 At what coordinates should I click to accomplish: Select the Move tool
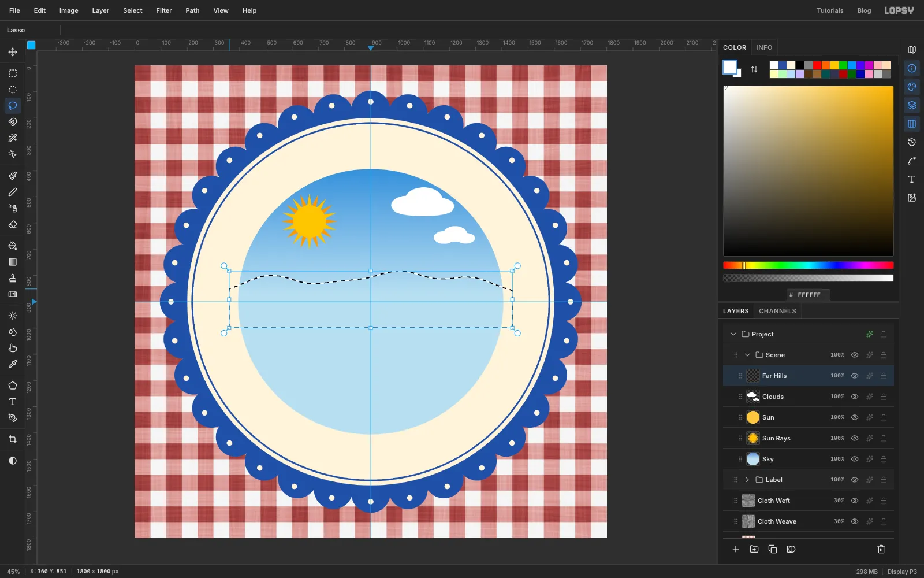pos(13,52)
